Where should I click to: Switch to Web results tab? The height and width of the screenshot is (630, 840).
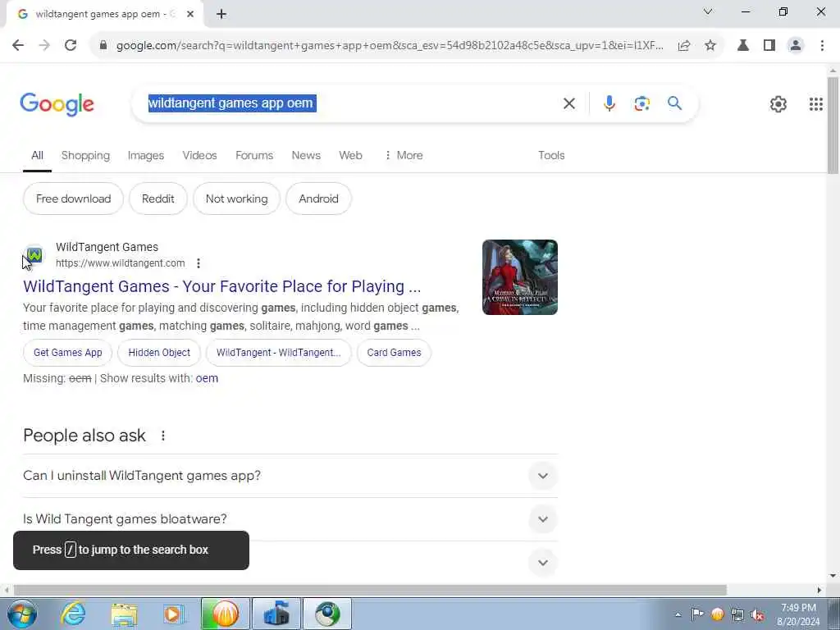coord(350,155)
